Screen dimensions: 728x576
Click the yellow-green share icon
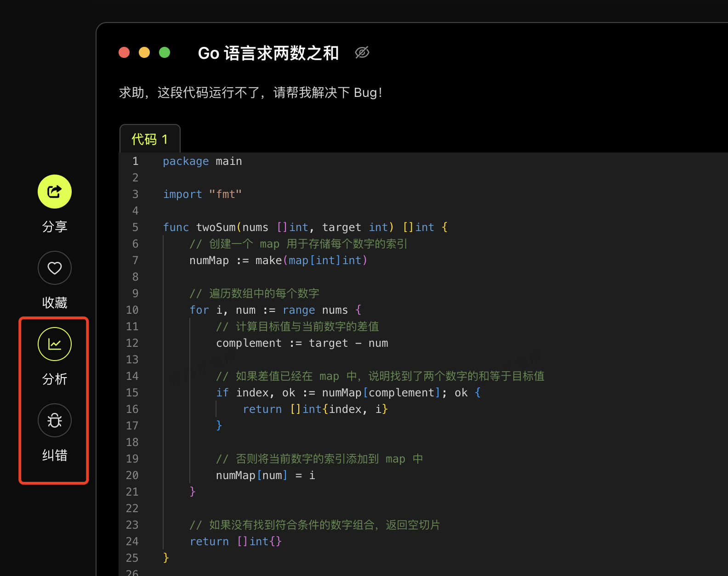55,192
